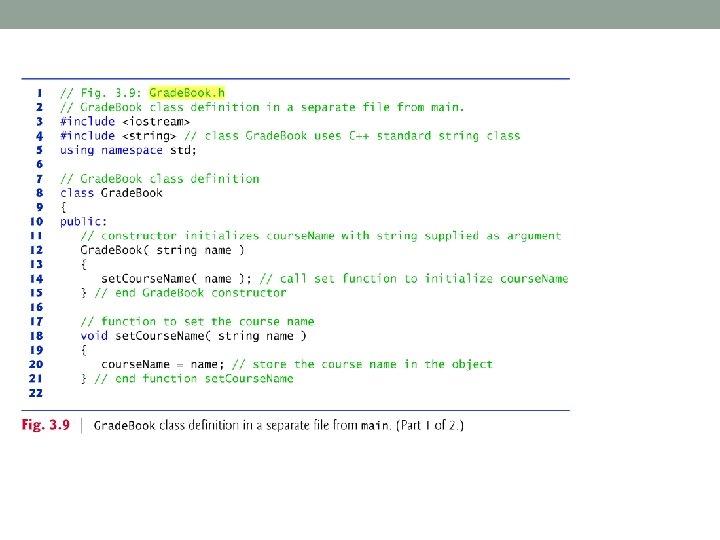Click the highlighted GradeBook.h filename
The width and height of the screenshot is (720, 540).
coord(187,93)
